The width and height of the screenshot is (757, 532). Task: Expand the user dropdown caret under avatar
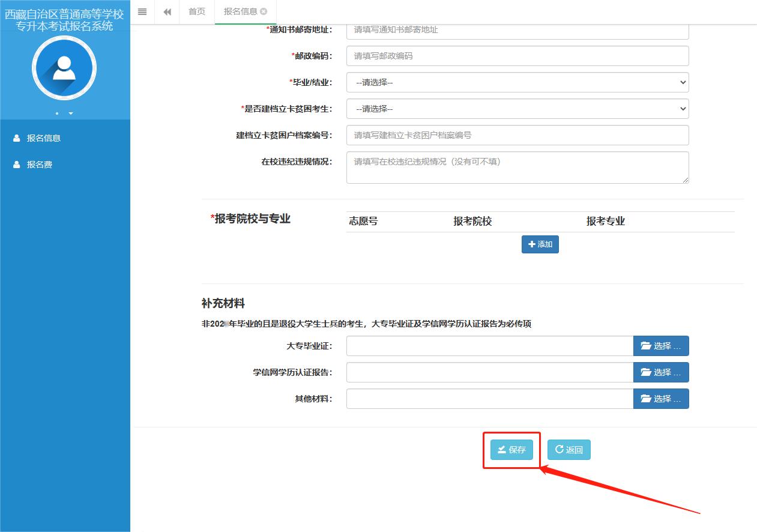click(71, 113)
